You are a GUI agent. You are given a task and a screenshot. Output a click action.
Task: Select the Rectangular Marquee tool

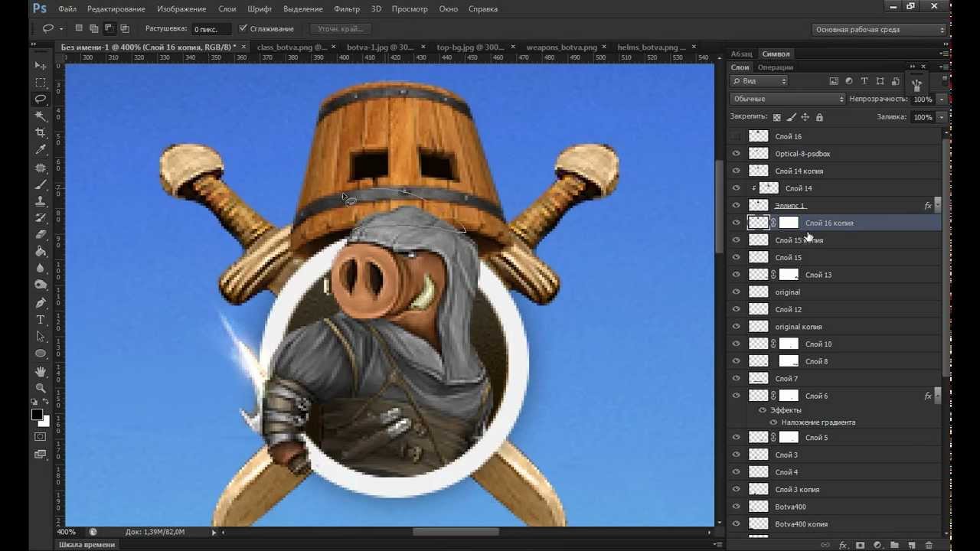pos(41,83)
